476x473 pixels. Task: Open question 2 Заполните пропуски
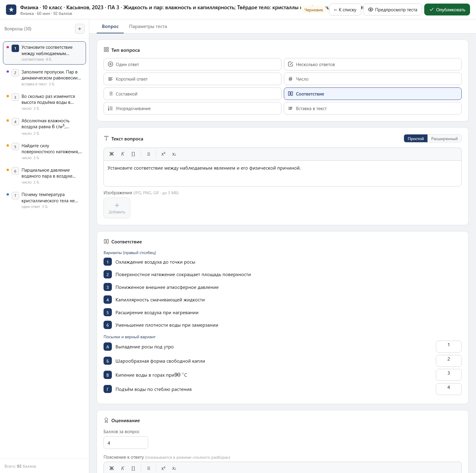44,78
